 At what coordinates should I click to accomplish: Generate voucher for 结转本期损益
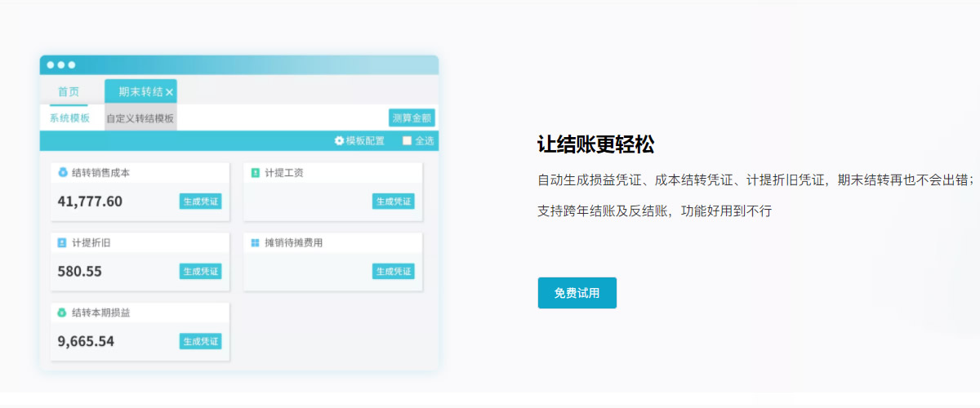200,342
